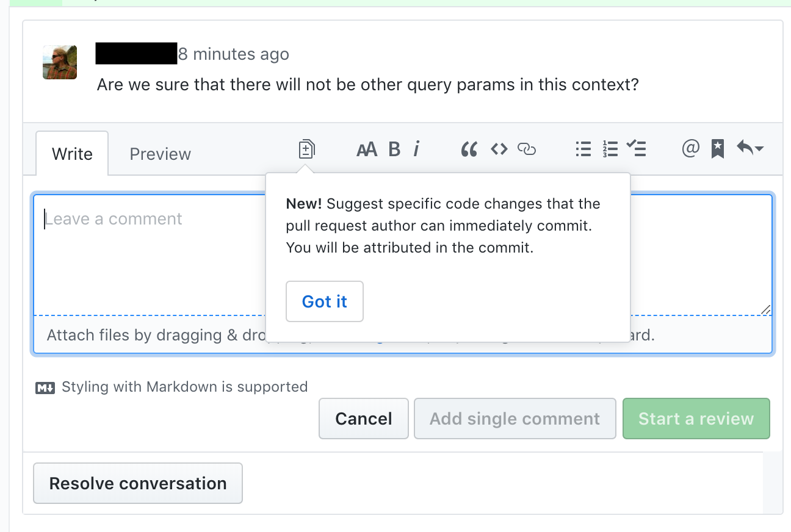Image resolution: width=791 pixels, height=532 pixels.
Task: Insert a bulleted list
Action: pyautogui.click(x=583, y=149)
